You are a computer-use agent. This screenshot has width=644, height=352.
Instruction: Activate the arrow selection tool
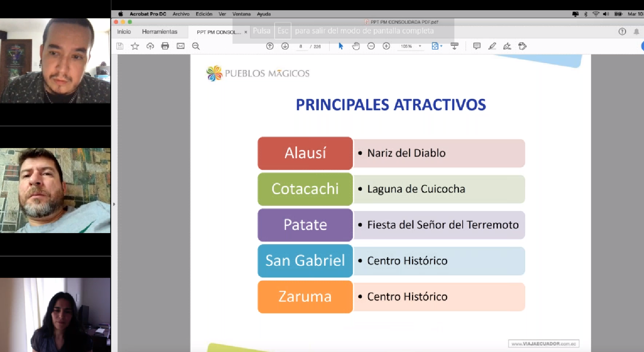(341, 46)
